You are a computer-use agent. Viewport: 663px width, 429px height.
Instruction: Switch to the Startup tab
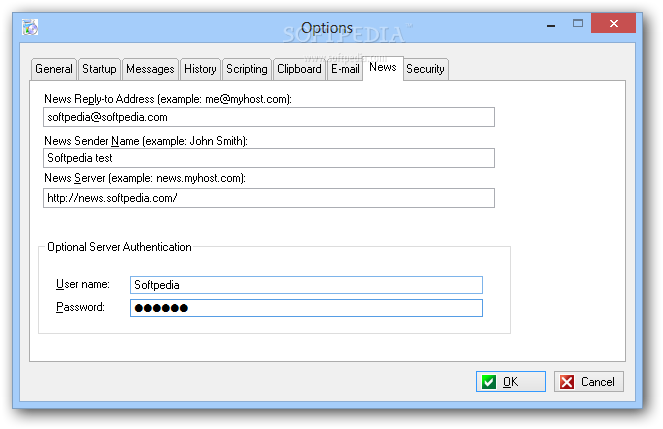click(99, 69)
